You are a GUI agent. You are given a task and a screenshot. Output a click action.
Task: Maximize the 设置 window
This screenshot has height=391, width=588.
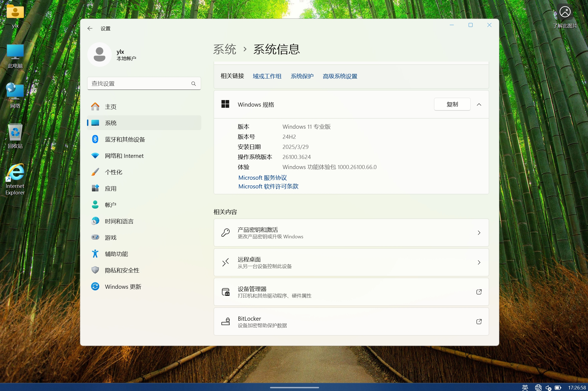coord(470,25)
